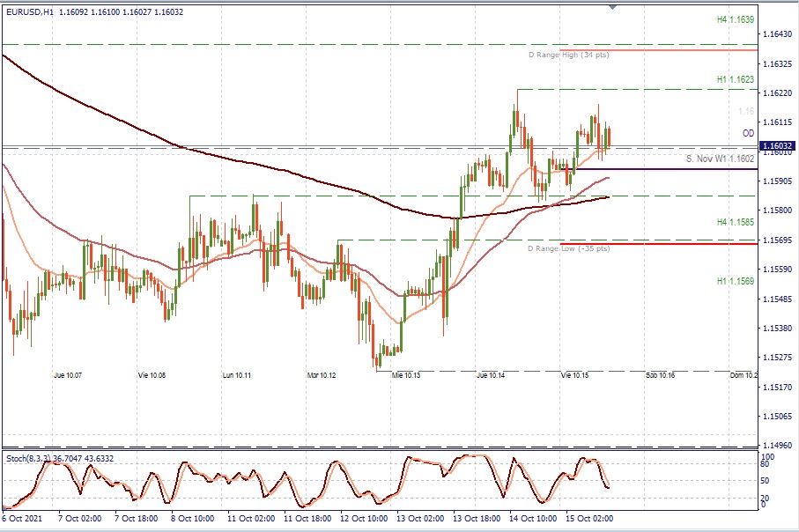Click price axis value 1.16115
This screenshot has width=799, height=532.
click(x=778, y=122)
